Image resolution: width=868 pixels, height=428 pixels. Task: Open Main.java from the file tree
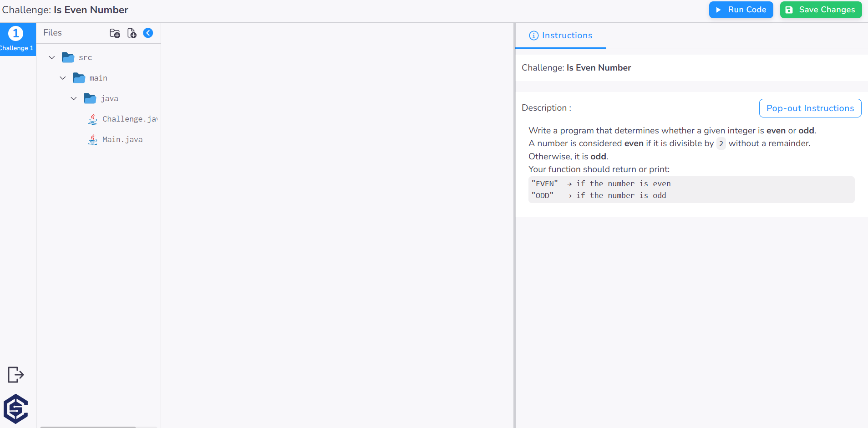122,139
